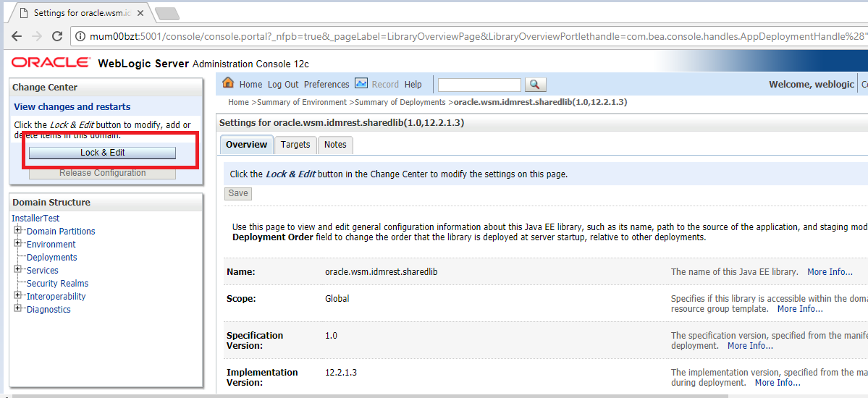Open View changes and restarts link
Screen dimensions: 868x398
pyautogui.click(x=72, y=107)
